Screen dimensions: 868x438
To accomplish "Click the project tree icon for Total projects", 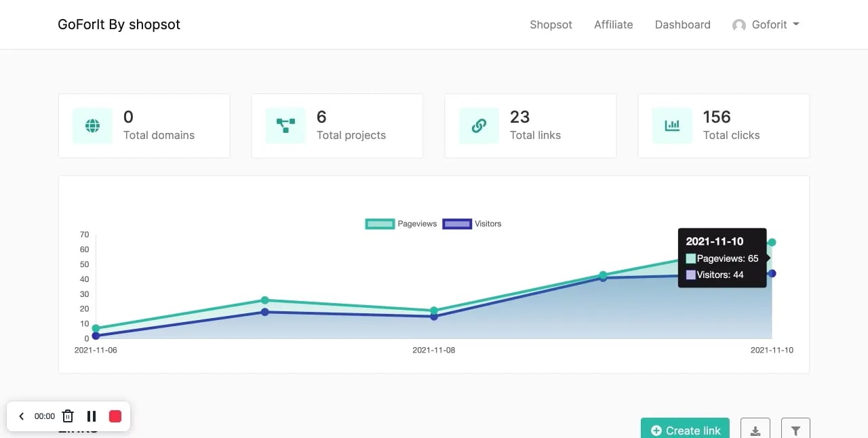I will pos(285,125).
